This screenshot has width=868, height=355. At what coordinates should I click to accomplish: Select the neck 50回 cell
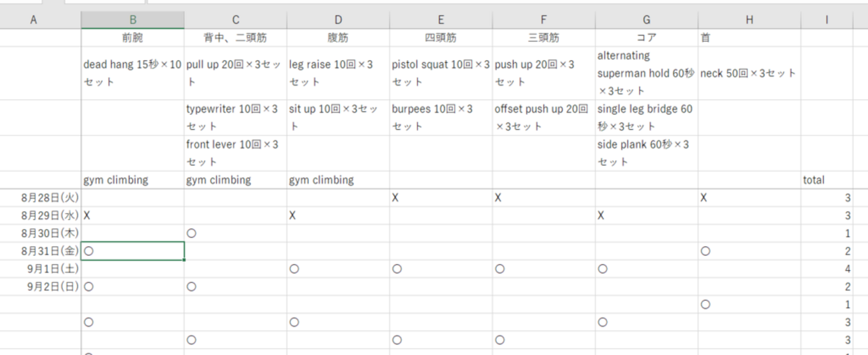pyautogui.click(x=749, y=74)
